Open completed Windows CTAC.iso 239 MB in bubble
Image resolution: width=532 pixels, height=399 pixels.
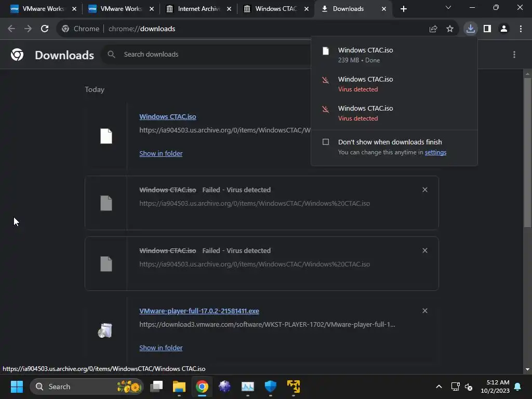tap(394, 55)
